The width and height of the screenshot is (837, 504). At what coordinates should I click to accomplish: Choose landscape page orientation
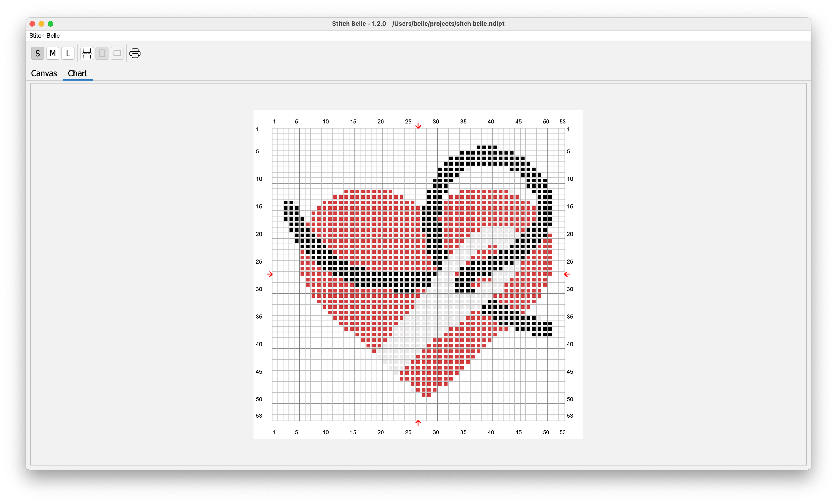pyautogui.click(x=117, y=53)
